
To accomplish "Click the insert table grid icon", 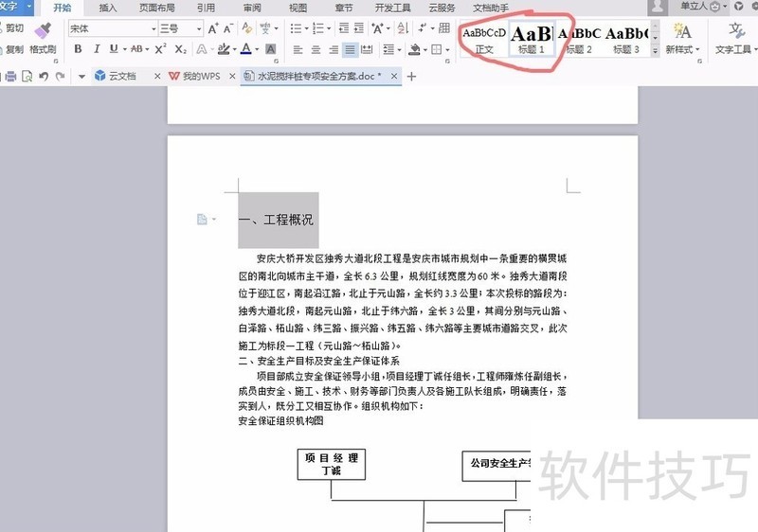I will (444, 28).
